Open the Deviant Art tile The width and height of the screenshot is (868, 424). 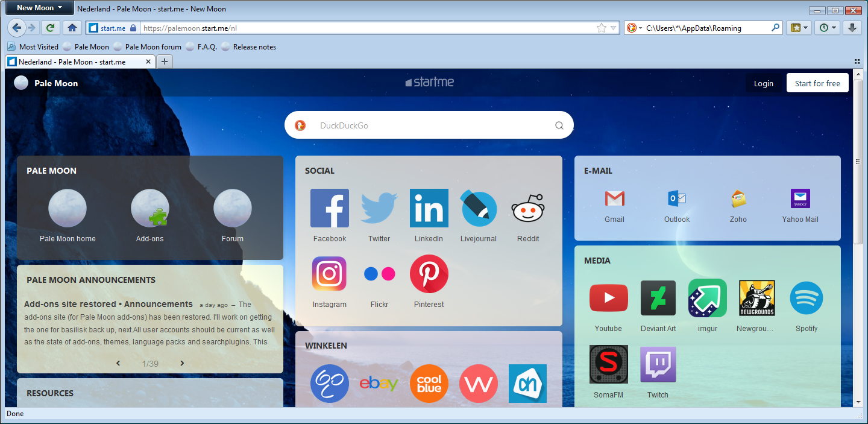pyautogui.click(x=658, y=298)
